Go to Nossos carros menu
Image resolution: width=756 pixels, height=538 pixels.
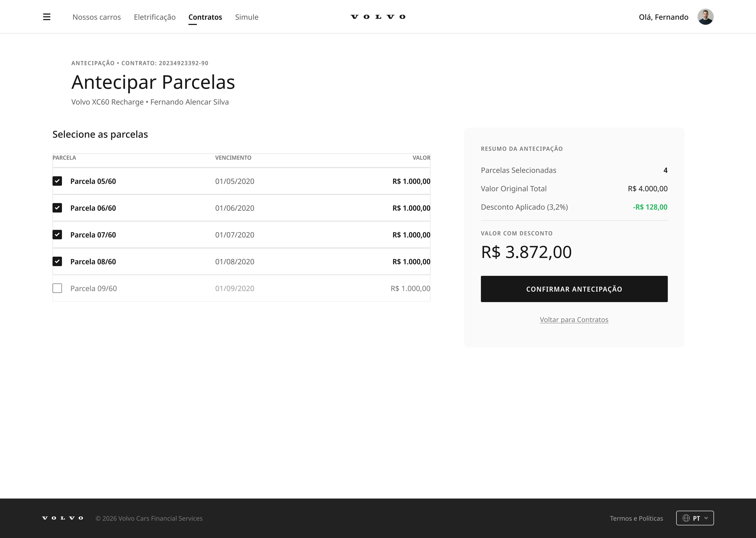point(97,17)
